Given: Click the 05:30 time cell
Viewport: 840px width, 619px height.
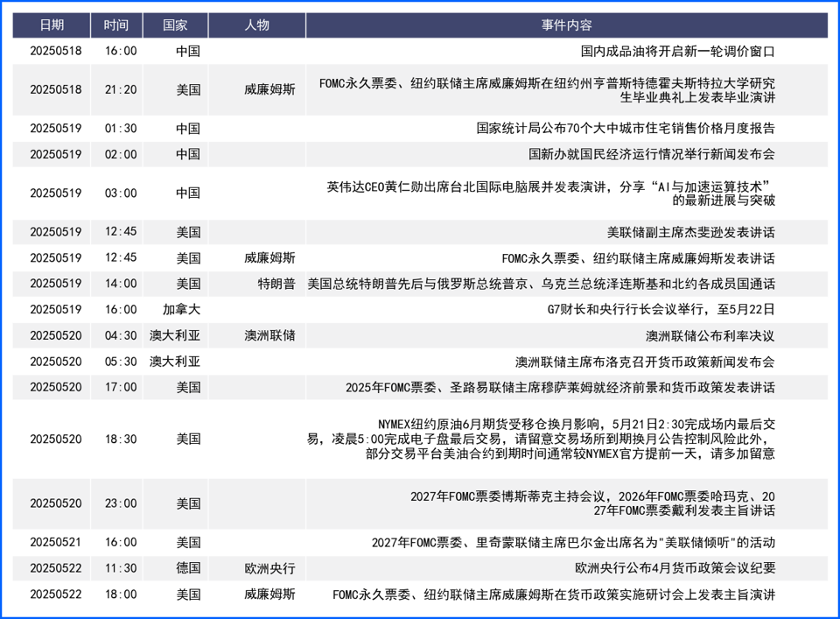Looking at the screenshot, I should [x=121, y=362].
